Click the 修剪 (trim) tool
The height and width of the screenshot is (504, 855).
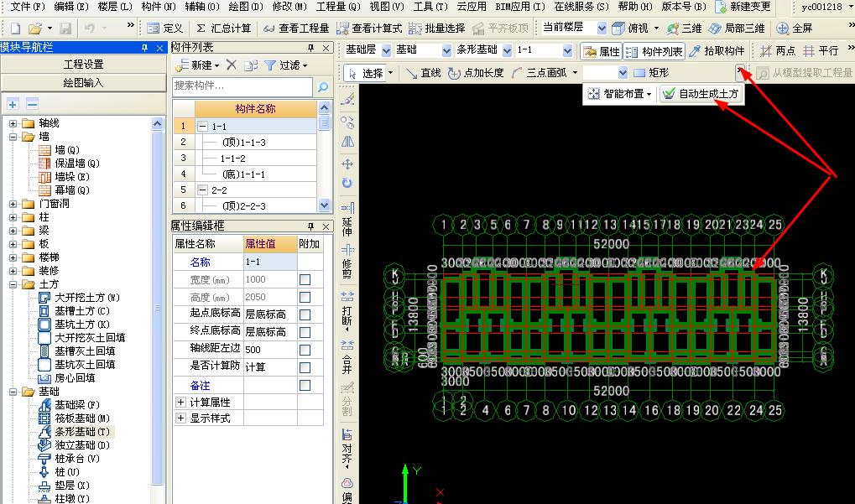point(347,261)
